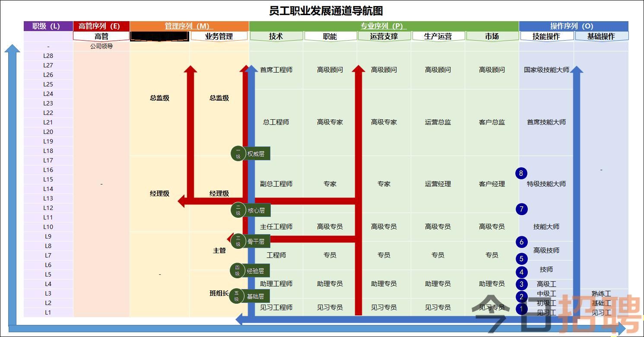Click the 见习工程师 cell
Screen dimensions: 644x337
point(276,308)
